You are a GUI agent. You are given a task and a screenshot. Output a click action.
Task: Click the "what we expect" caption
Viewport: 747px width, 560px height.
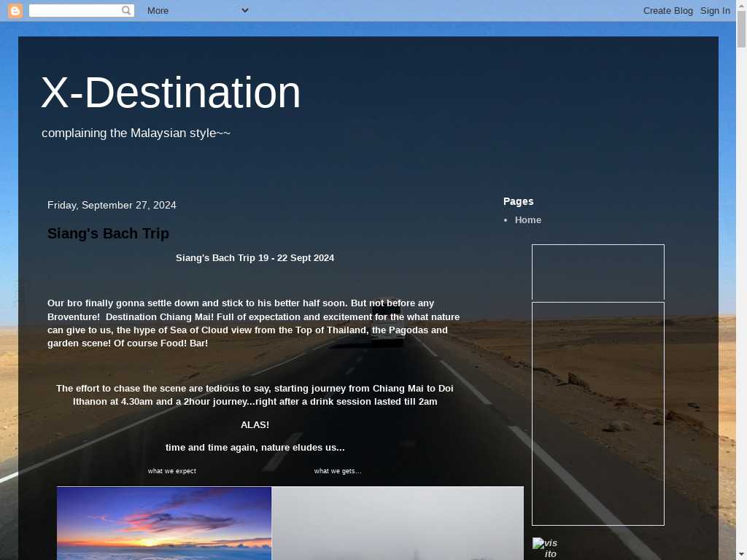(172, 471)
